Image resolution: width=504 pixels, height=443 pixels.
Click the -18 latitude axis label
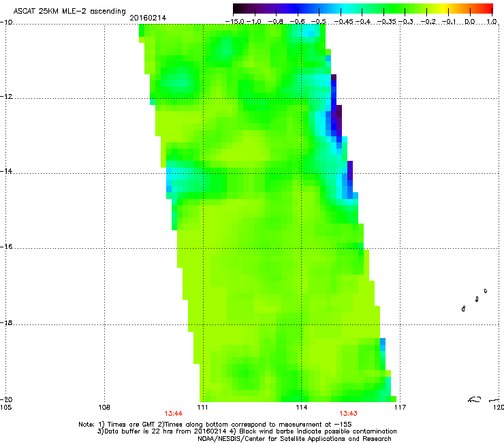click(x=6, y=322)
